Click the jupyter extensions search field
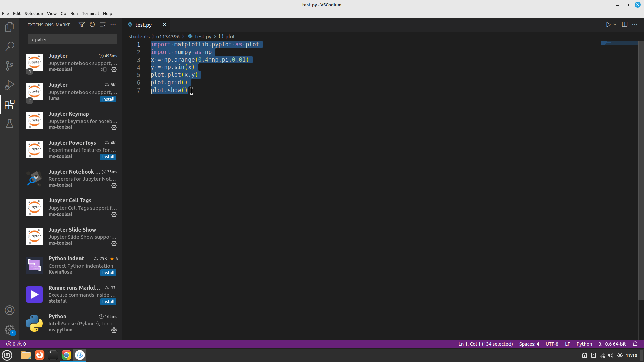The image size is (644, 362). pyautogui.click(x=72, y=40)
